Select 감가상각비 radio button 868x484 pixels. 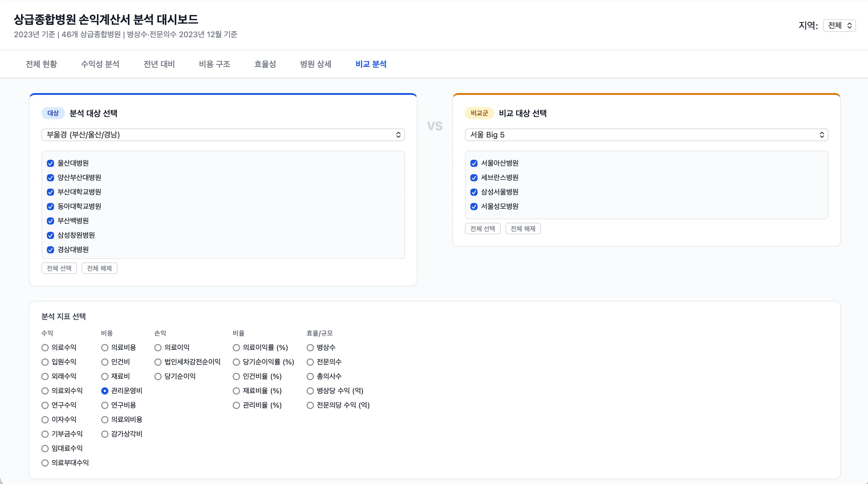pos(105,434)
